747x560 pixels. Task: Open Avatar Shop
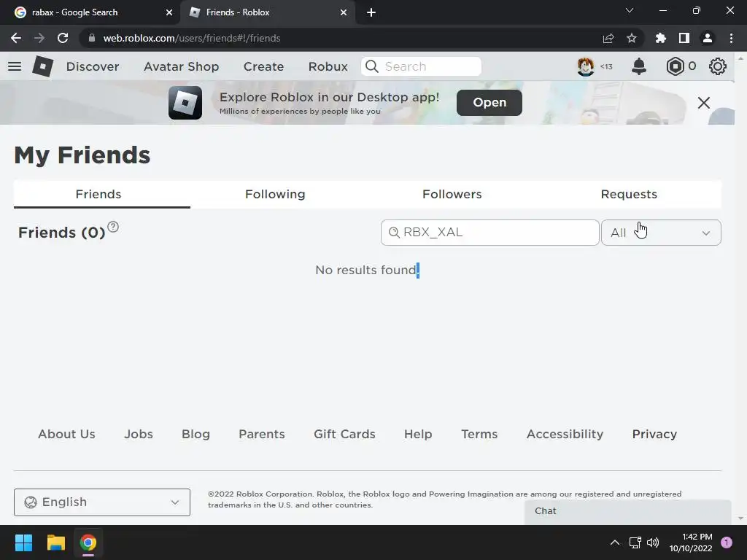181,66
